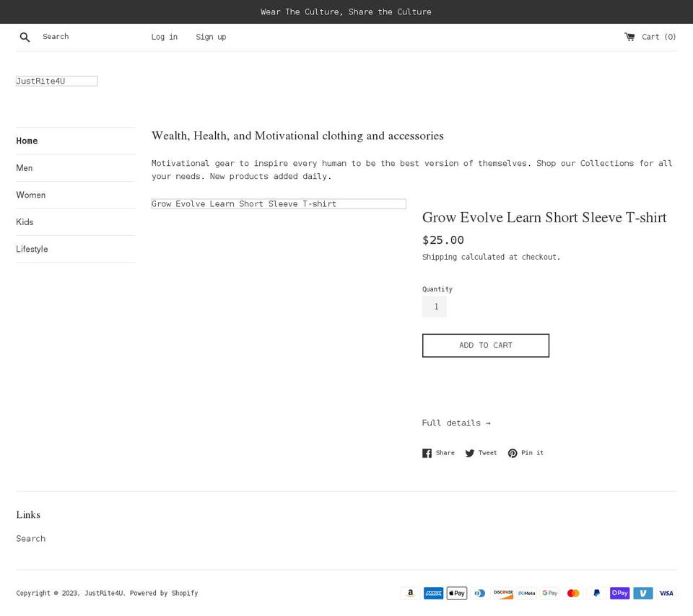Click the product image placeholder
The height and width of the screenshot is (616, 693).
pos(279,203)
